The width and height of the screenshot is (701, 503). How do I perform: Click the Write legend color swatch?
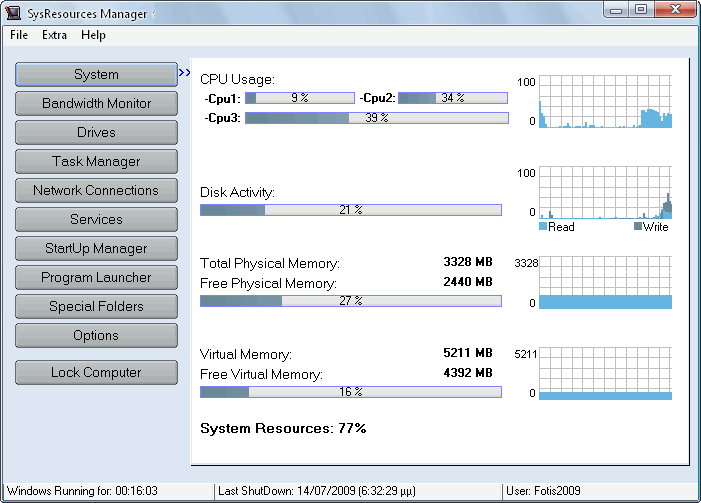(x=638, y=226)
